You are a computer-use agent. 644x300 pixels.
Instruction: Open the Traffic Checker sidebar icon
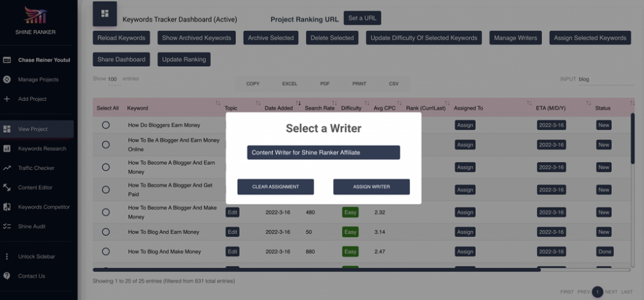7,168
